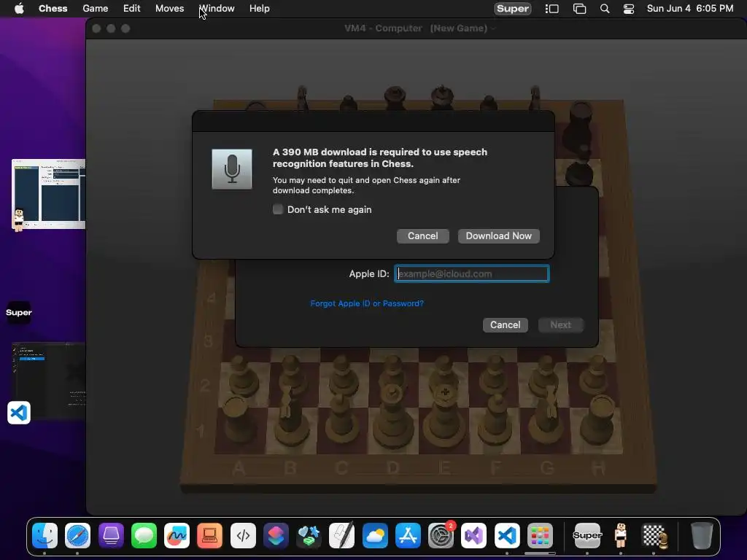747x560 pixels.
Task: Select the white pawn on D2
Action: [392, 376]
